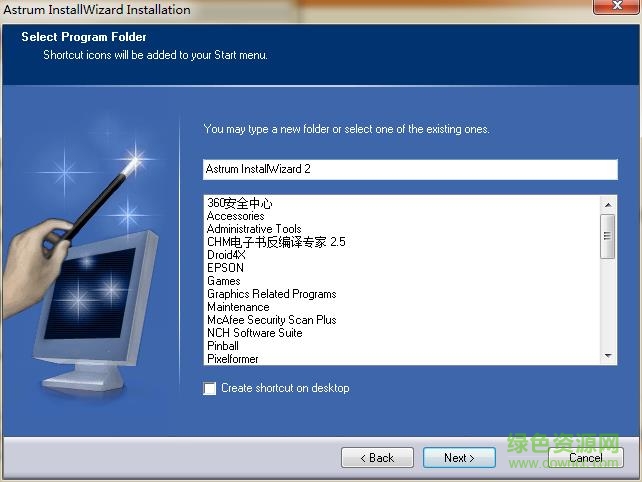The image size is (642, 482).
Task: Close the installer window
Action: (616, 6)
